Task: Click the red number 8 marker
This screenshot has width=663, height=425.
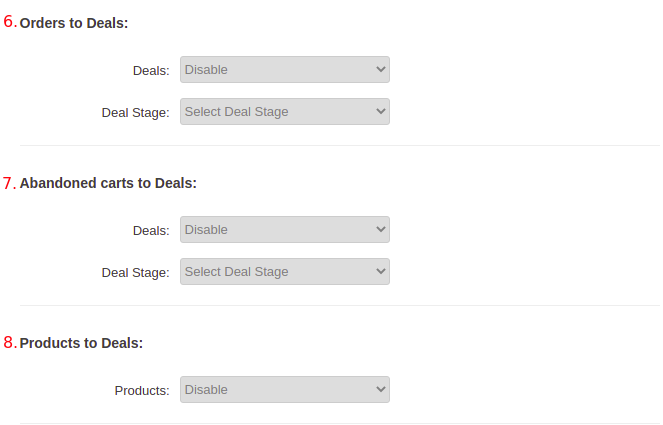Action: click(x=9, y=343)
